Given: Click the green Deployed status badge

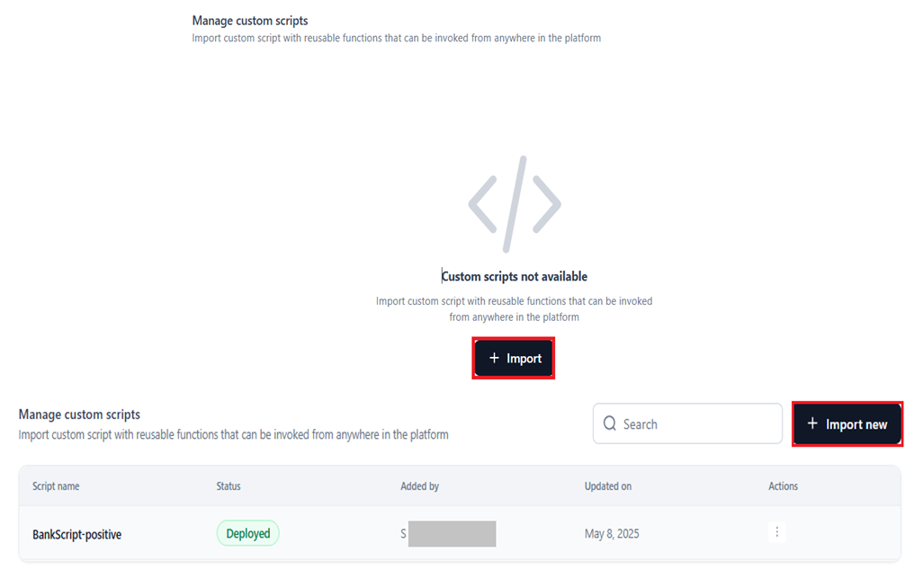Looking at the screenshot, I should [247, 533].
